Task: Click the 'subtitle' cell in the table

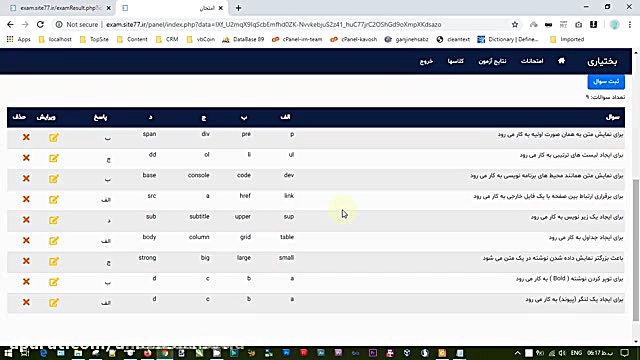Action: click(x=199, y=216)
